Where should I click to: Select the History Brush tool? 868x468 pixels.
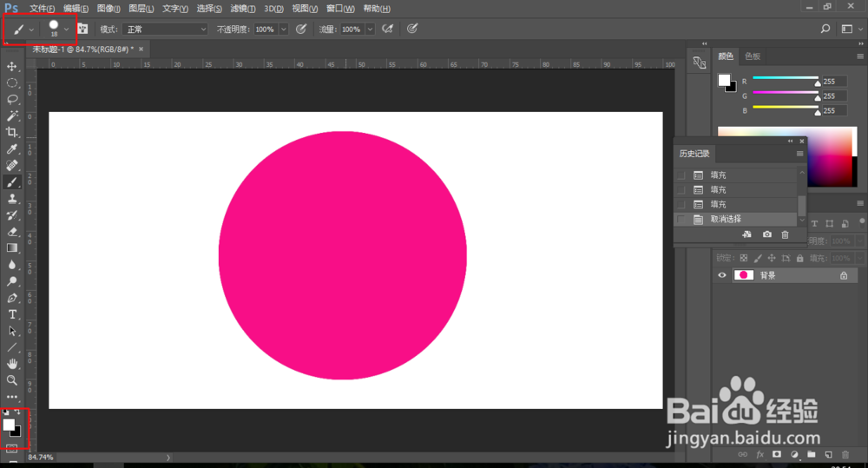pyautogui.click(x=11, y=214)
